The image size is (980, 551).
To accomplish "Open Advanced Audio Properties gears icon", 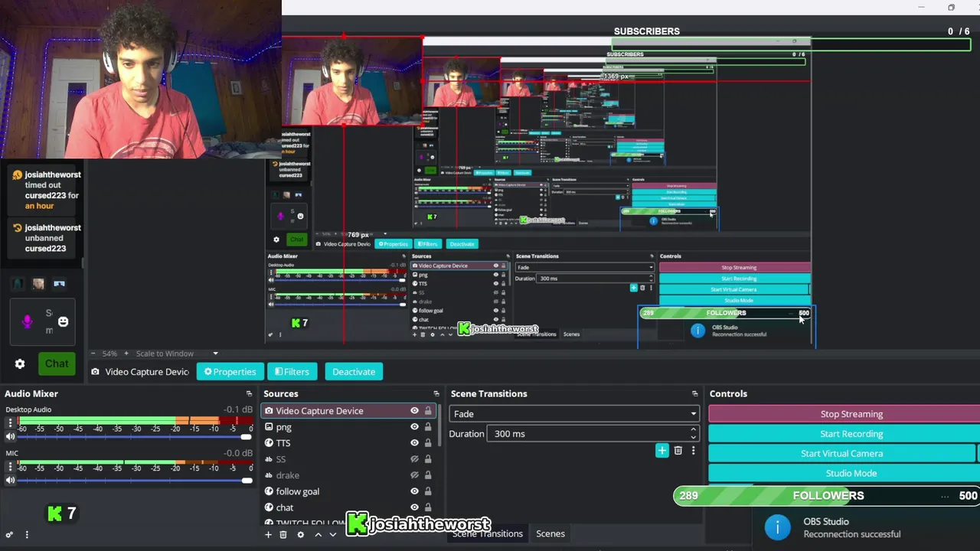I will (x=9, y=535).
